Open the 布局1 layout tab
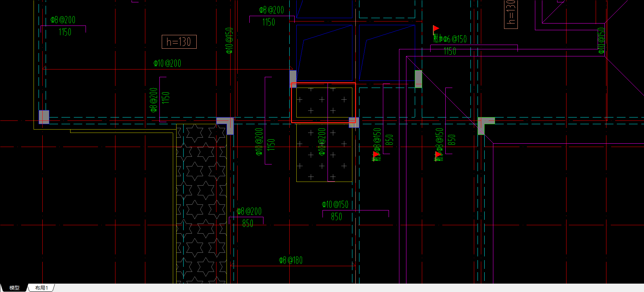This screenshot has width=644, height=292. point(42,288)
